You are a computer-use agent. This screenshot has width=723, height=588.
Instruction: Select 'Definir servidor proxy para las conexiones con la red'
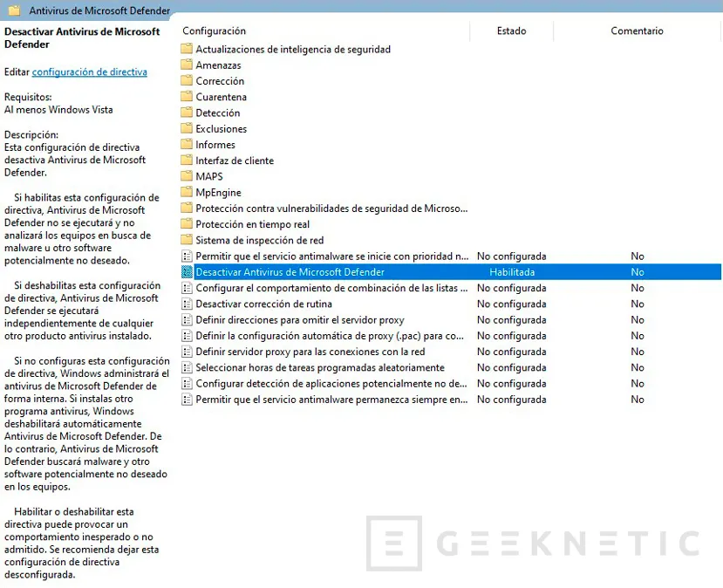(x=310, y=352)
